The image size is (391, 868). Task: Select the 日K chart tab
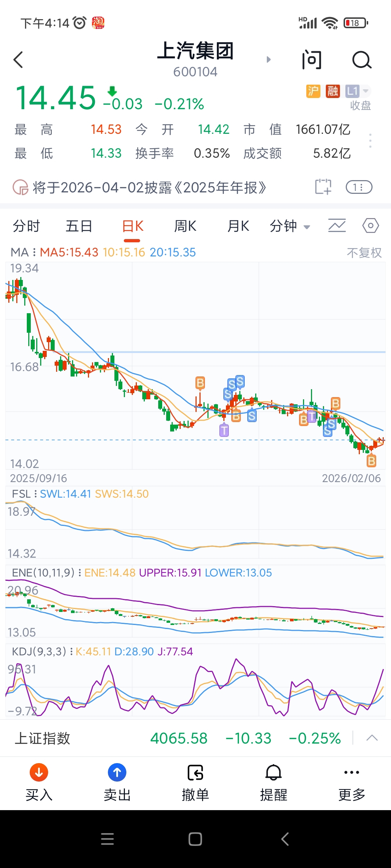pyautogui.click(x=133, y=226)
